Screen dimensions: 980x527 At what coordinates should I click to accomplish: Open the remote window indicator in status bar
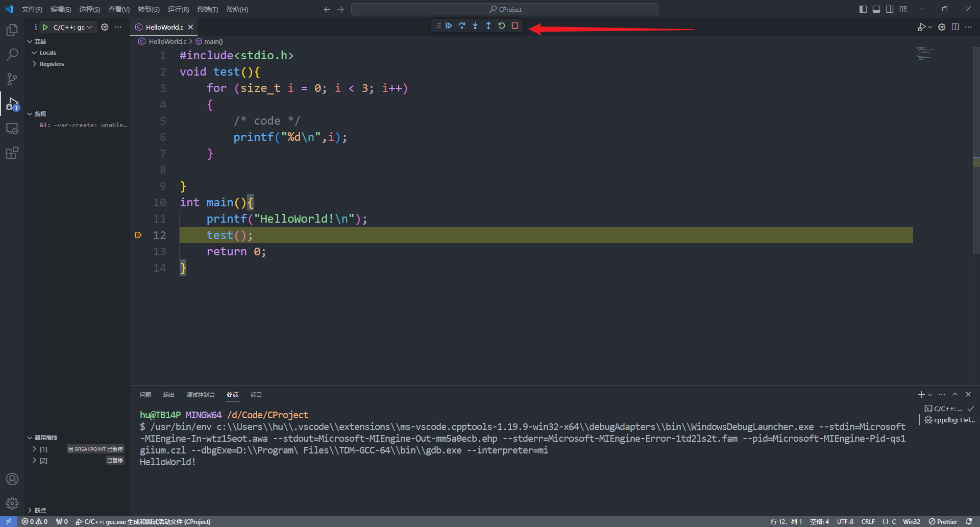click(9, 521)
